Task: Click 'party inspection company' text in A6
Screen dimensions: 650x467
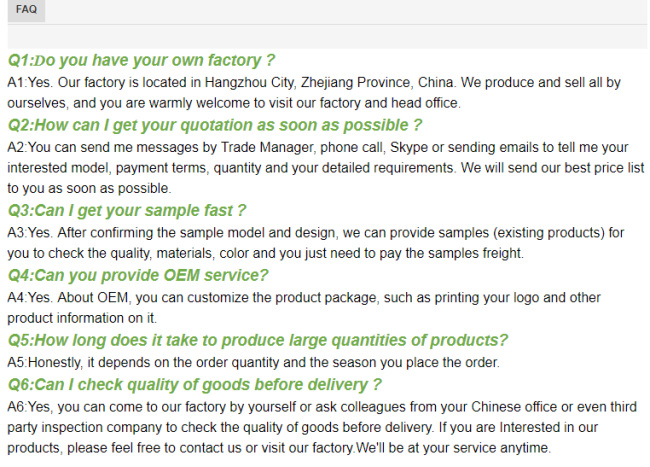Action: 85,428
